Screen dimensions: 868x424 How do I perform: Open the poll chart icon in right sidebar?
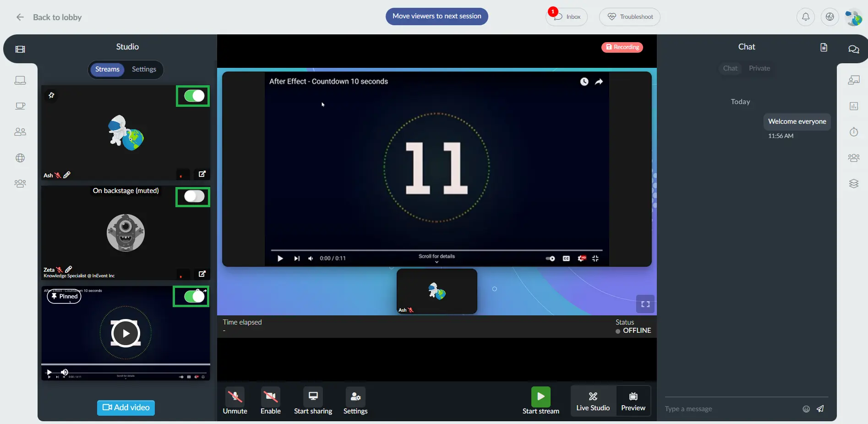pos(854,106)
